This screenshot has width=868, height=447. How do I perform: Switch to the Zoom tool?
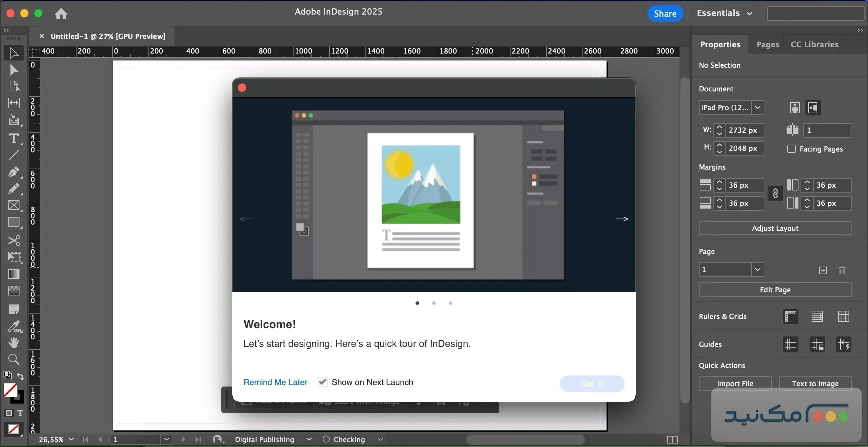point(14,359)
